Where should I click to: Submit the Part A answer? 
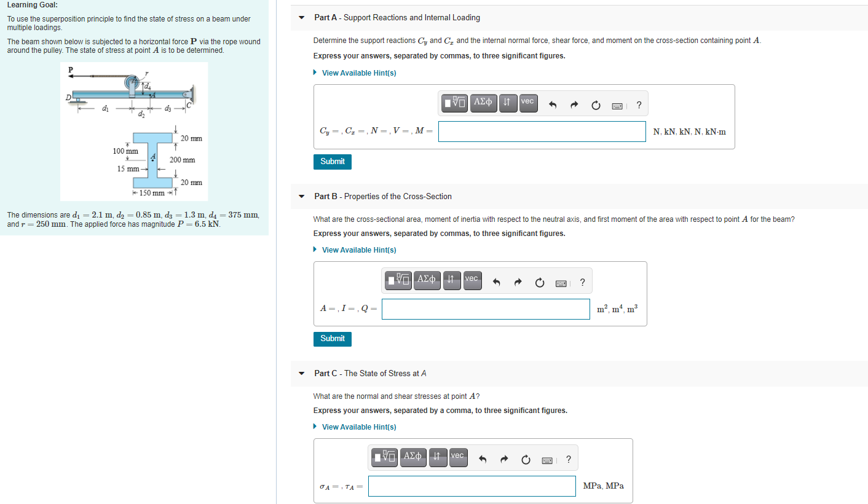(332, 161)
